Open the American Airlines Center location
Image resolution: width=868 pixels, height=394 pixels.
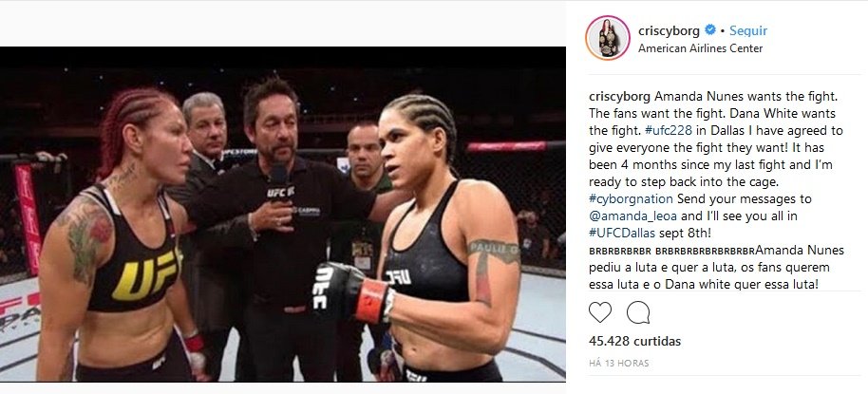click(700, 48)
